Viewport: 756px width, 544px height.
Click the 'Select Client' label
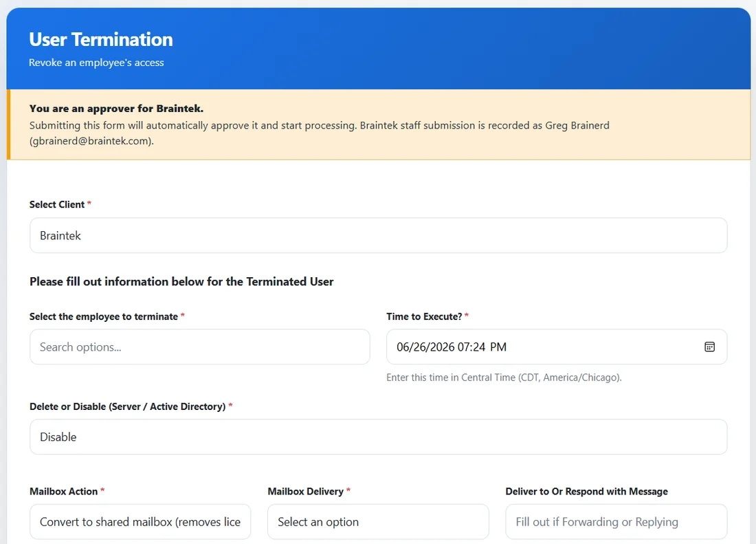57,204
